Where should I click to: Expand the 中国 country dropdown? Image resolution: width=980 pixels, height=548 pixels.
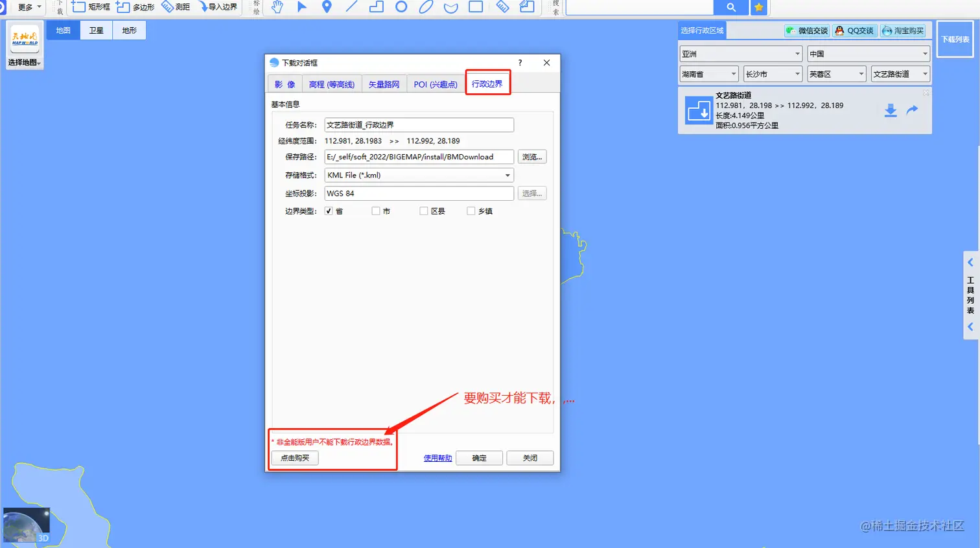tap(869, 54)
